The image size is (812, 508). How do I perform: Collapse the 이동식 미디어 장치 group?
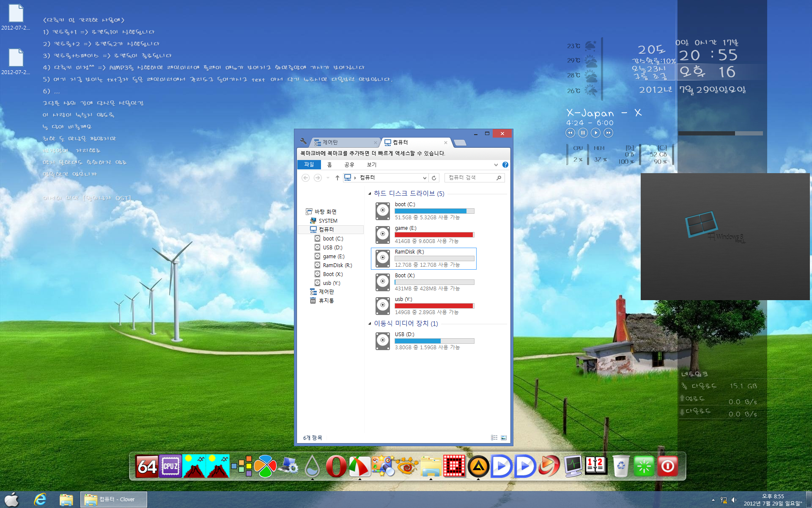click(x=370, y=323)
